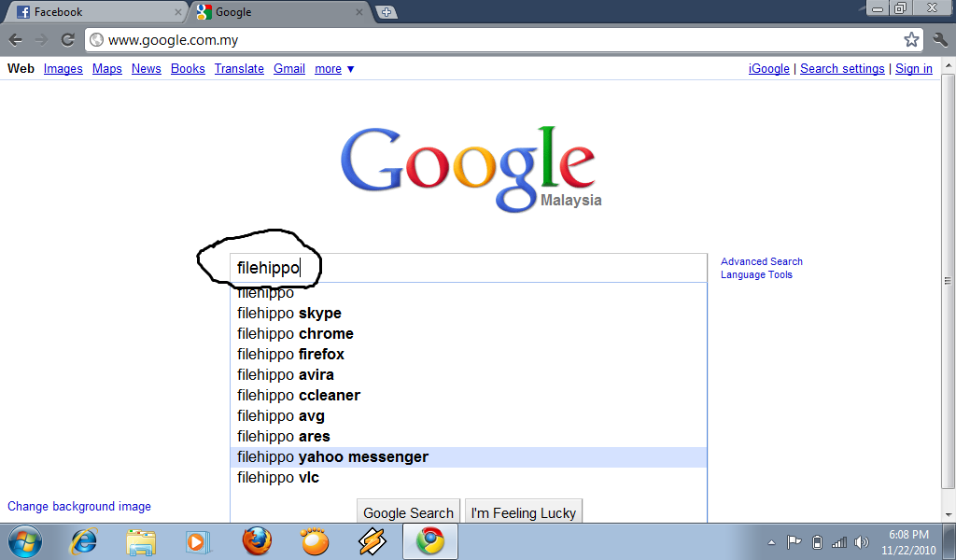Open Windows Media Player from the taskbar
This screenshot has width=956, height=560.
coord(198,541)
